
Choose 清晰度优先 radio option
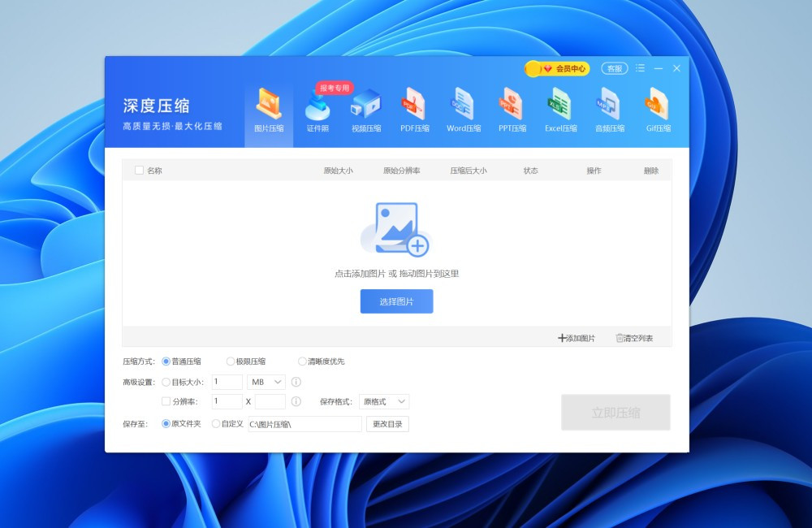point(303,361)
